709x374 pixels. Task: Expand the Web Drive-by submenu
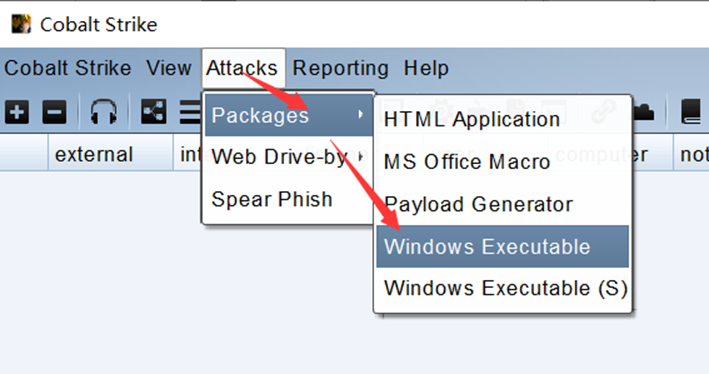[288, 156]
